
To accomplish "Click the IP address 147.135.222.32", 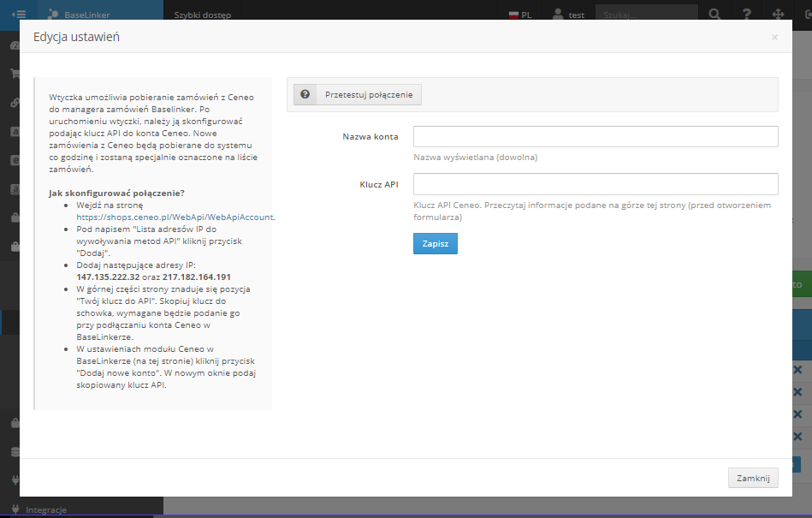I will (x=108, y=277).
